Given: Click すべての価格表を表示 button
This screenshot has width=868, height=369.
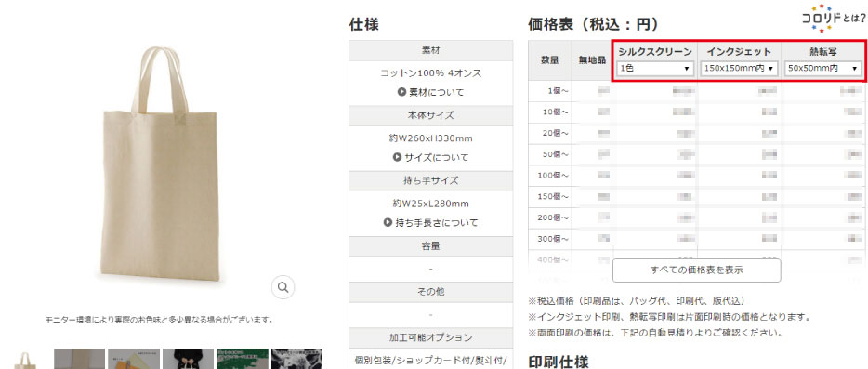Looking at the screenshot, I should coord(696,270).
